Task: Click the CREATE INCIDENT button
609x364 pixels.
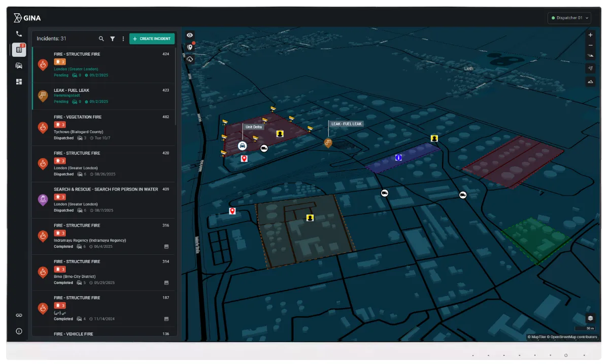Action: [152, 39]
